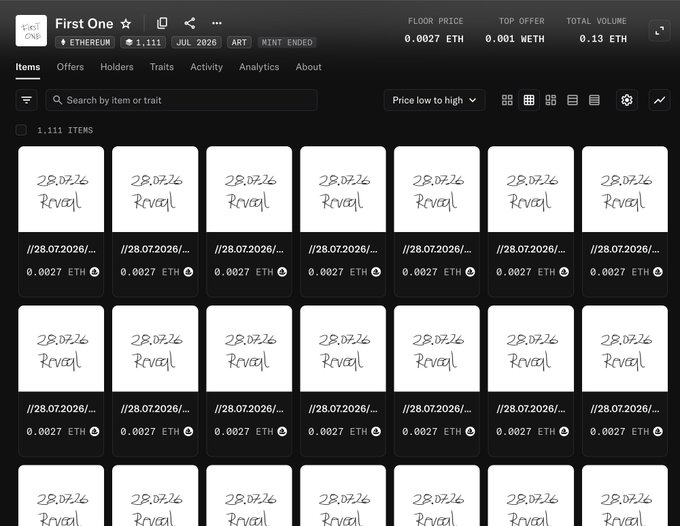The height and width of the screenshot is (526, 680).
Task: Click the MINT ENDED badge
Action: 287,42
